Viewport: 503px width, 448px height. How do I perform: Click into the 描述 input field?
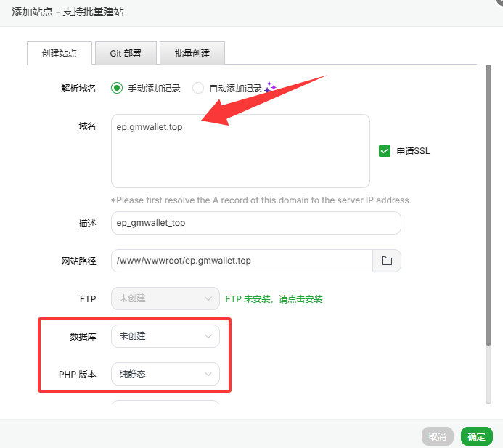pyautogui.click(x=255, y=223)
